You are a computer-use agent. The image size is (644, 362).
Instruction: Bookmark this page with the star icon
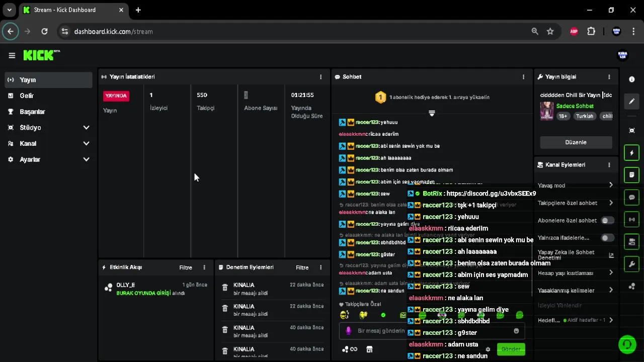[x=550, y=32]
